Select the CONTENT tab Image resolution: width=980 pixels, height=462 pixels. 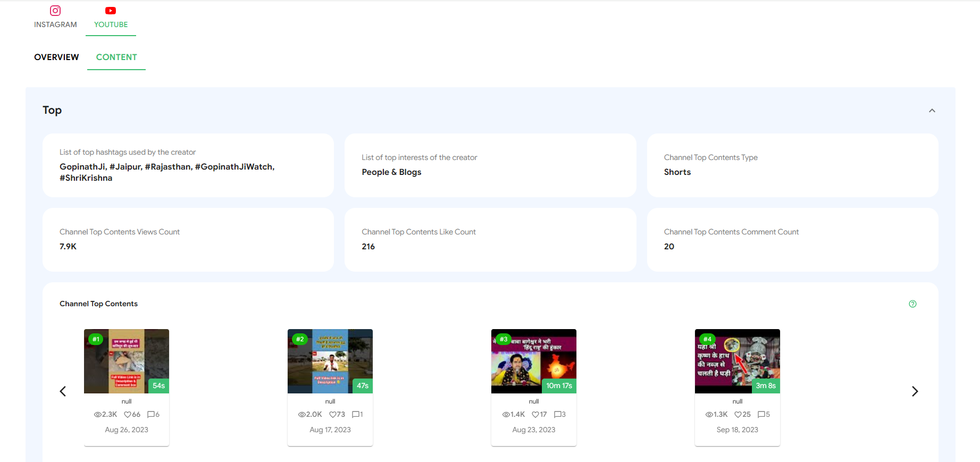pyautogui.click(x=116, y=57)
